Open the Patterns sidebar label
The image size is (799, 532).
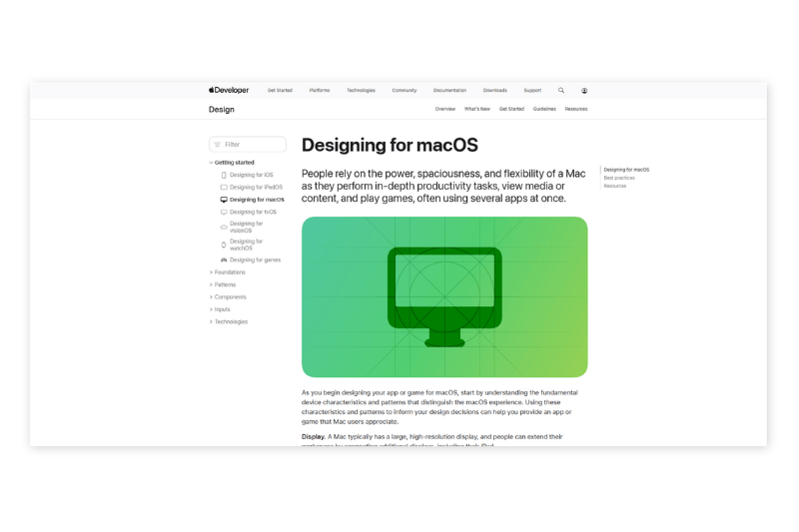(x=226, y=284)
